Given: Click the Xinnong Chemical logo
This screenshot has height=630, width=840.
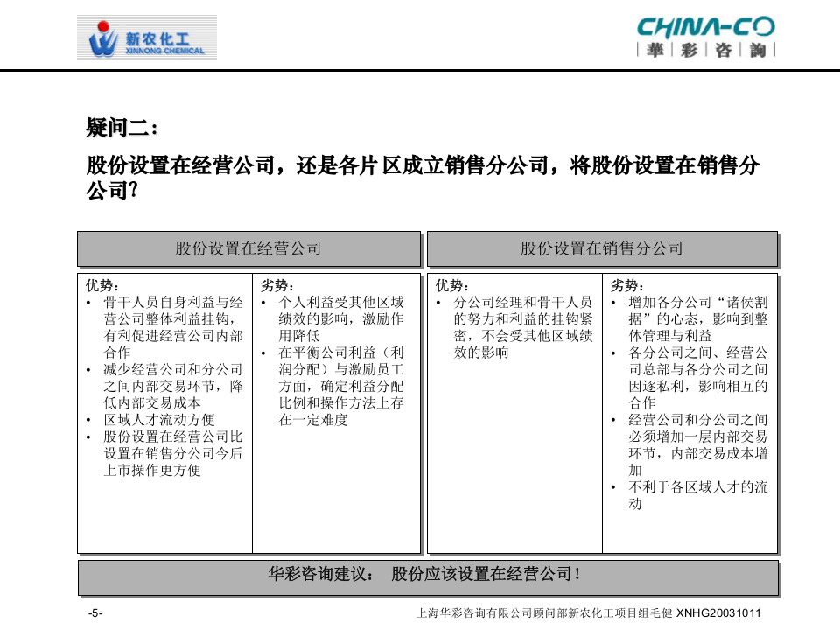Looking at the screenshot, I should point(147,38).
